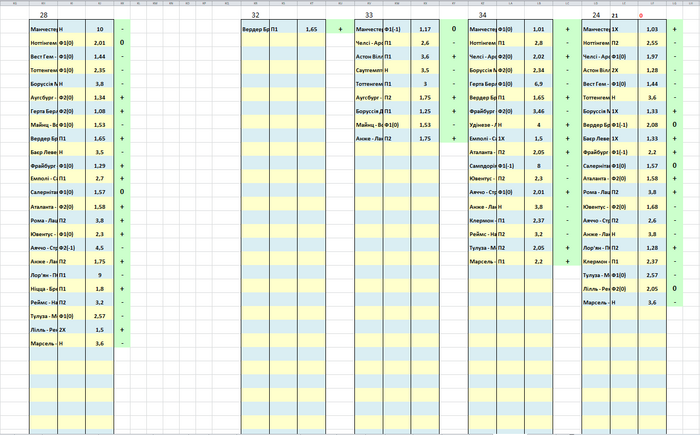Click the Майнц cell in table 33

pyautogui.click(x=369, y=125)
